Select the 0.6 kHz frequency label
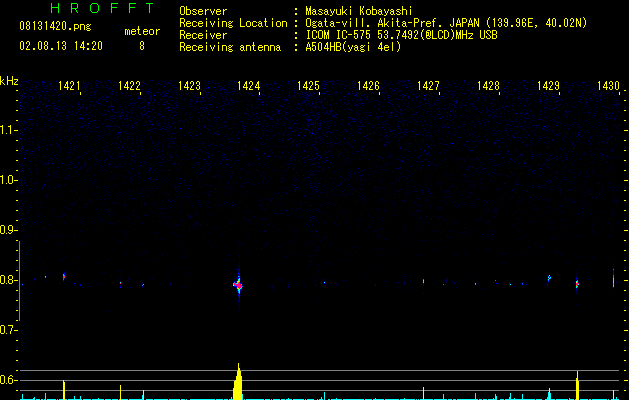Image resolution: width=629 pixels, height=400 pixels. [x=10, y=380]
